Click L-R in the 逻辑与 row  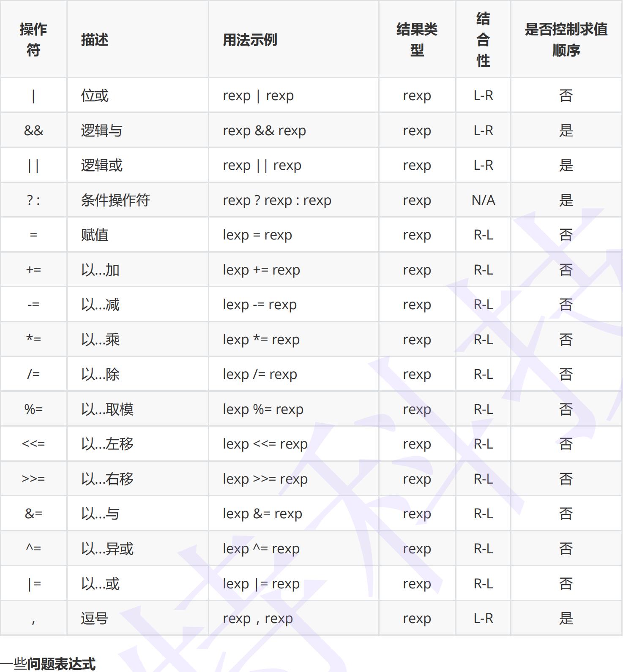(x=483, y=131)
